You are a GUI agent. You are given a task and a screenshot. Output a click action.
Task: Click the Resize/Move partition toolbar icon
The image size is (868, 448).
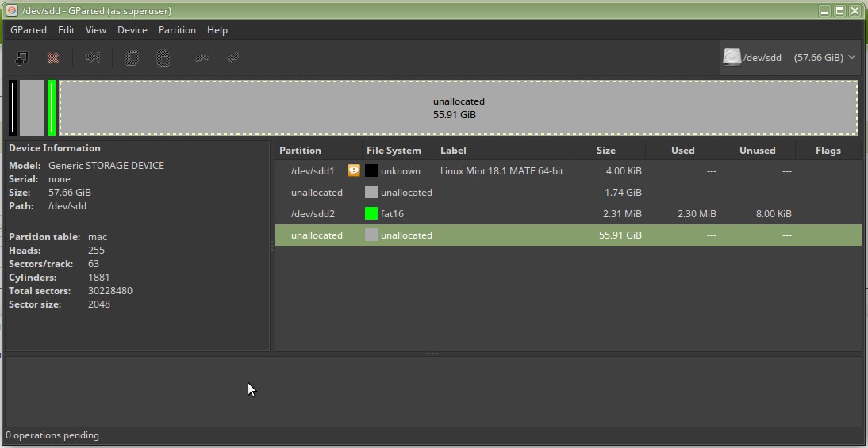[93, 58]
